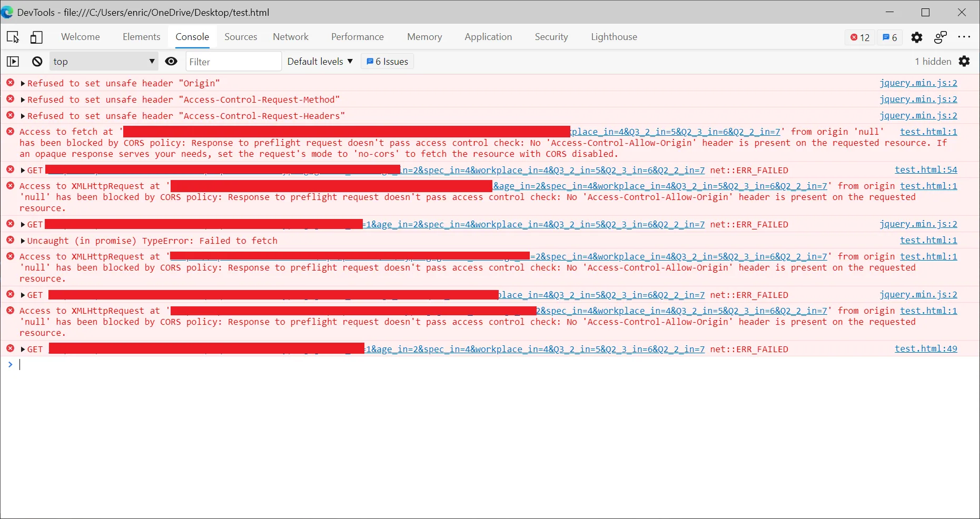Click URL link in GET error from test.html:54
Image resolution: width=980 pixels, height=519 pixels.
pyautogui.click(x=552, y=171)
